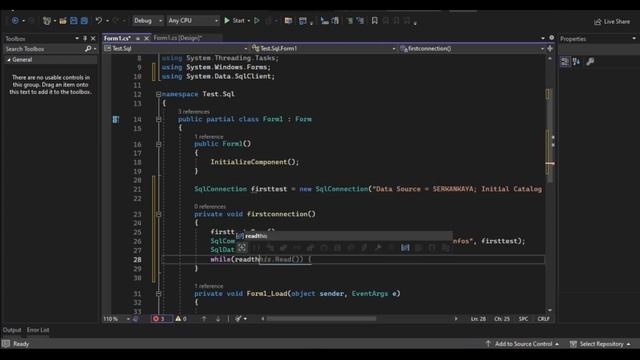Image resolution: width=640 pixels, height=360 pixels.
Task: Click the comment out lines toolbar icon
Action: click(x=350, y=20)
